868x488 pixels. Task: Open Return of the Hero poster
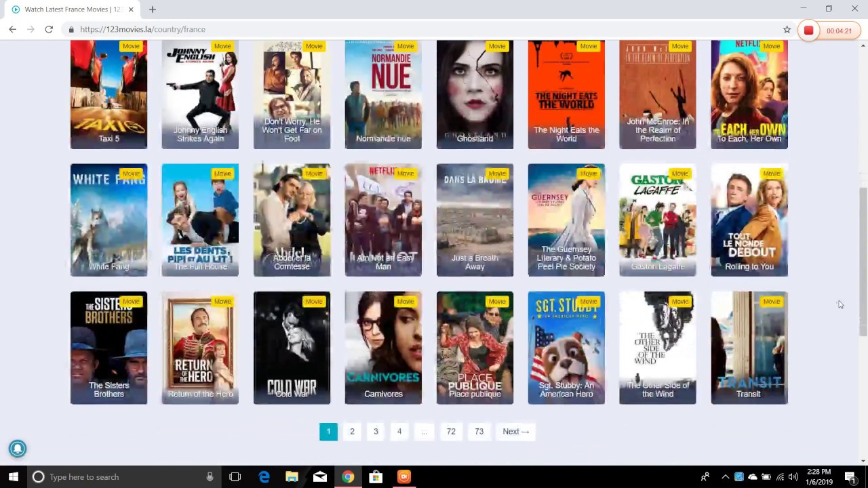coord(200,348)
